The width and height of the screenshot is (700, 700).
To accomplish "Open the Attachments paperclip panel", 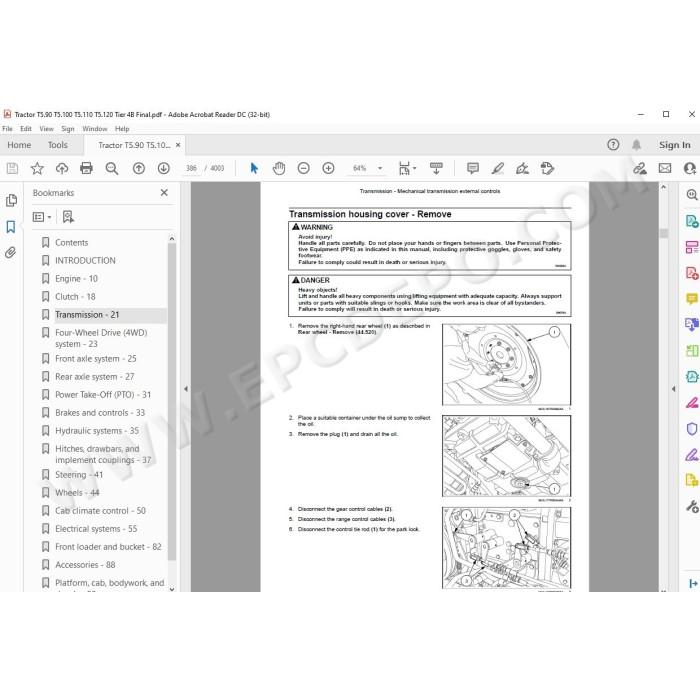I will [11, 253].
